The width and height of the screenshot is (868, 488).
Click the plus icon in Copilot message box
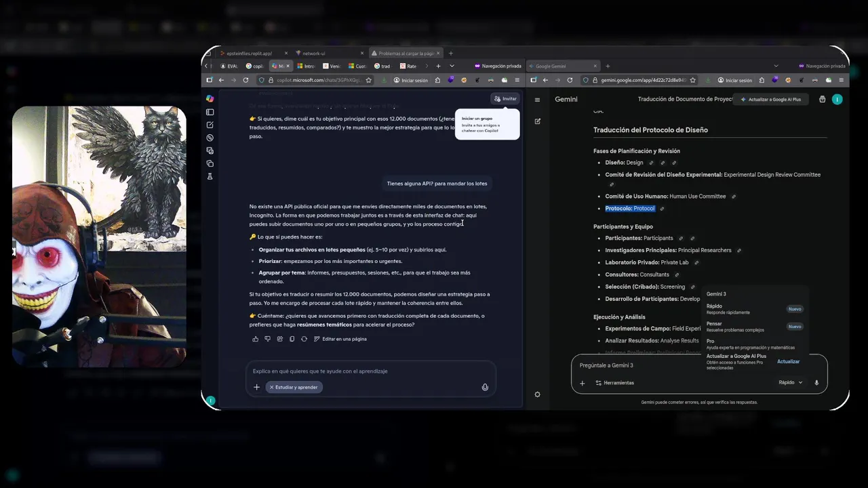click(256, 387)
